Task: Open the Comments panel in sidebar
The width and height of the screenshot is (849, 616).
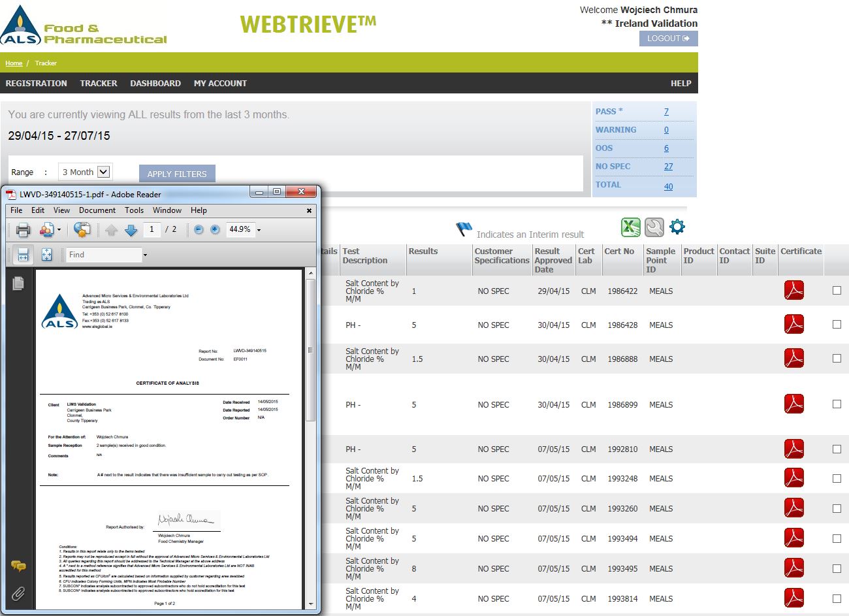Action: click(18, 566)
